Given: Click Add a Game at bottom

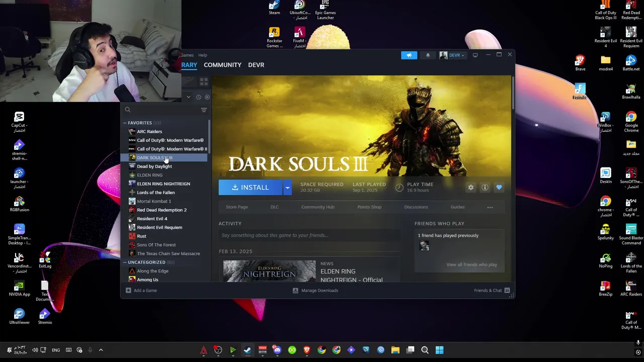Looking at the screenshot, I should [x=141, y=291].
